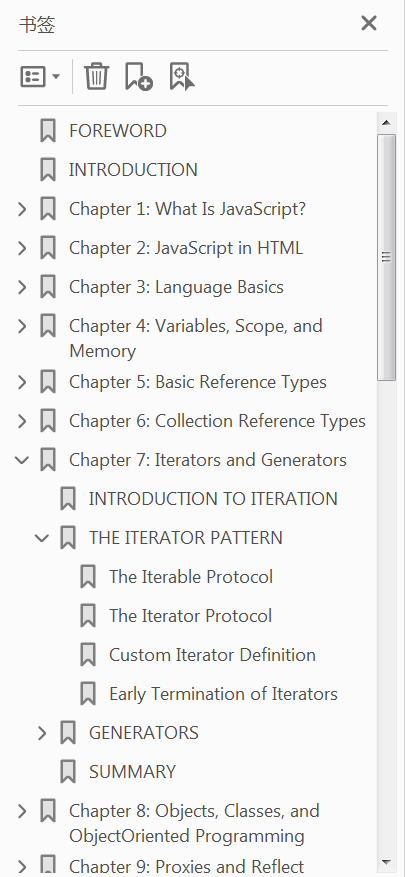Screen dimensions: 405x877
Task: Add a new bookmark icon
Action: tap(139, 76)
